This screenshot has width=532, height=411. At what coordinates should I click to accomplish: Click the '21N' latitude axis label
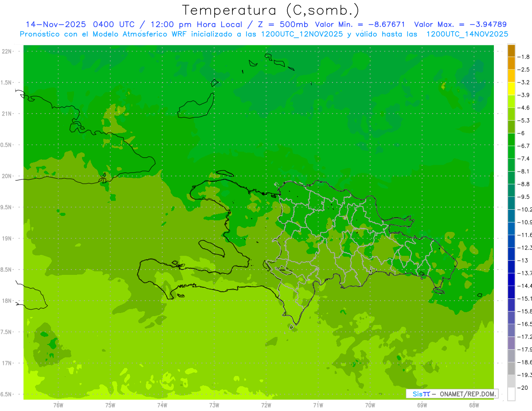[7, 114]
